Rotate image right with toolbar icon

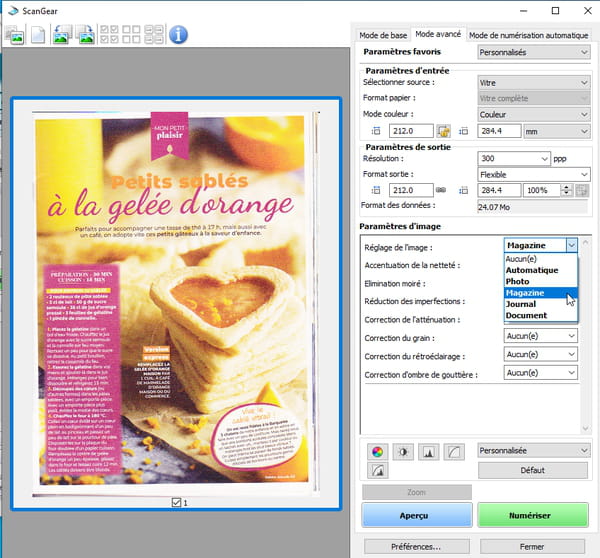click(x=85, y=34)
